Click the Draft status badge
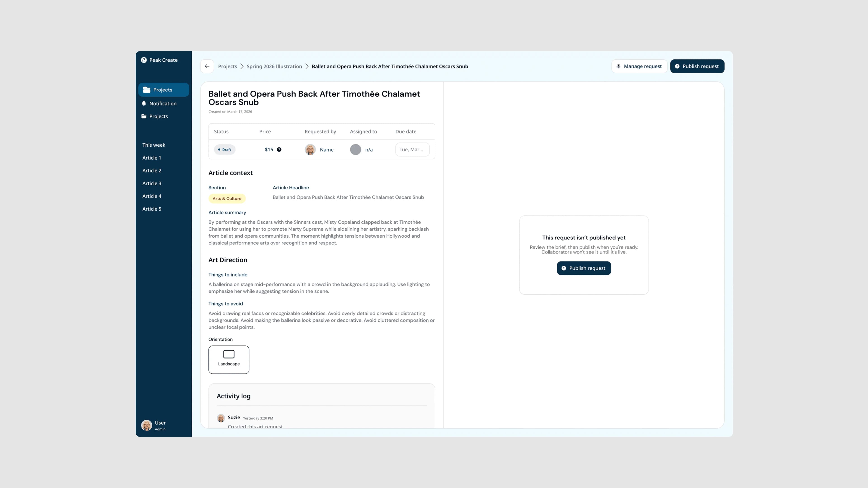This screenshot has width=868, height=488. click(x=224, y=150)
